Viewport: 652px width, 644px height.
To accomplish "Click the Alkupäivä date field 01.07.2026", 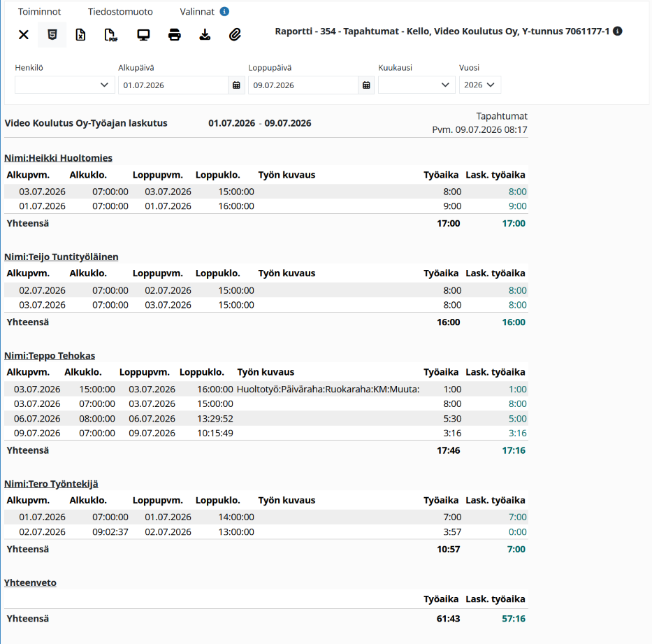I will [173, 85].
